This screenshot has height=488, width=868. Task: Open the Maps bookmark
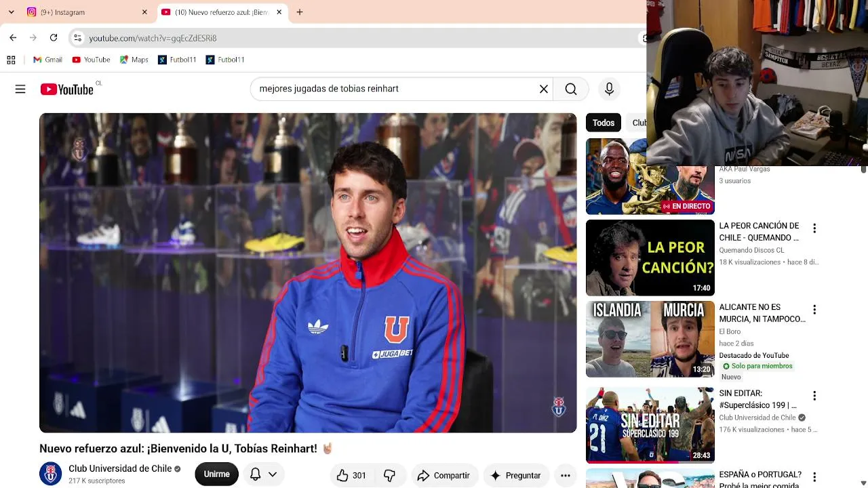[134, 60]
